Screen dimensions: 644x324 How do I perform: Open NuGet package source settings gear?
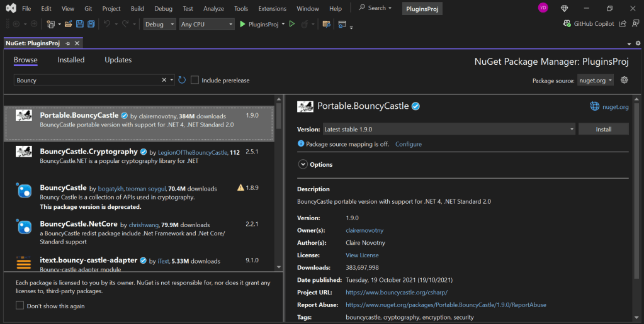624,80
